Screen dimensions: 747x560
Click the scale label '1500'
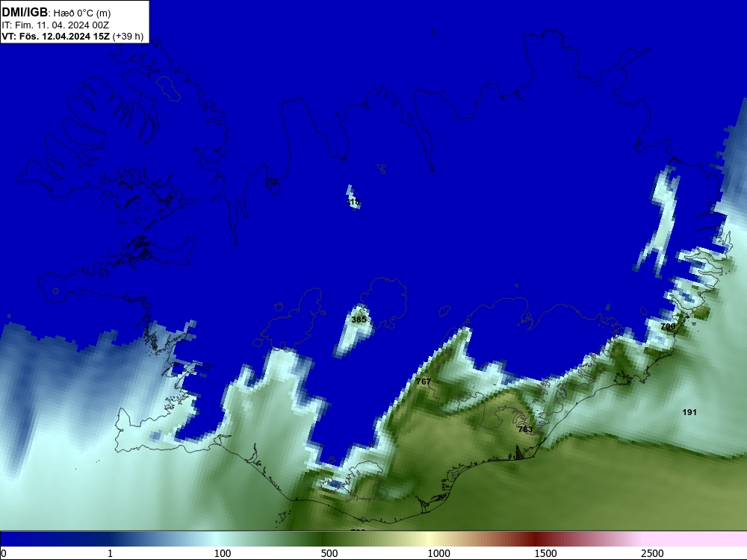(545, 553)
